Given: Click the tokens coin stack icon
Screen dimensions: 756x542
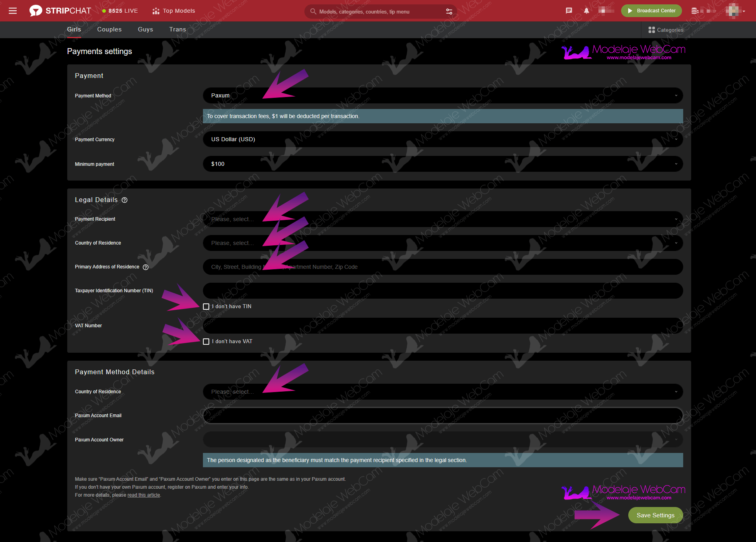Looking at the screenshot, I should click(x=695, y=11).
